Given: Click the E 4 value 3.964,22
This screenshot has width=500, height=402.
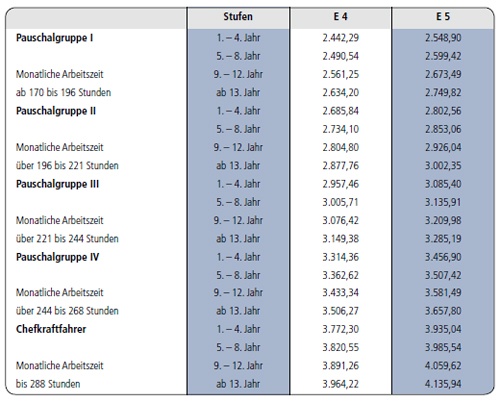Looking at the screenshot, I should [x=340, y=384].
